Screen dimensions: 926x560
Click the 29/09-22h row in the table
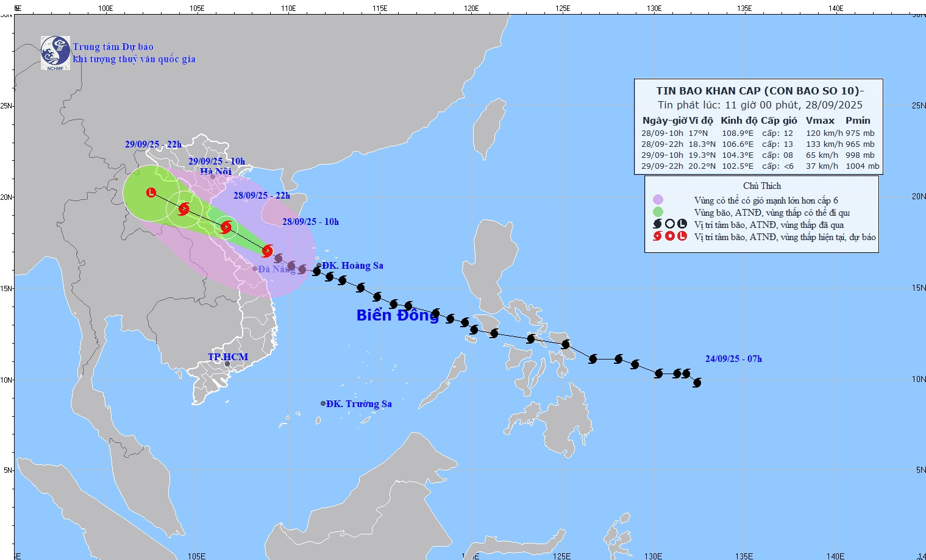[x=760, y=166]
